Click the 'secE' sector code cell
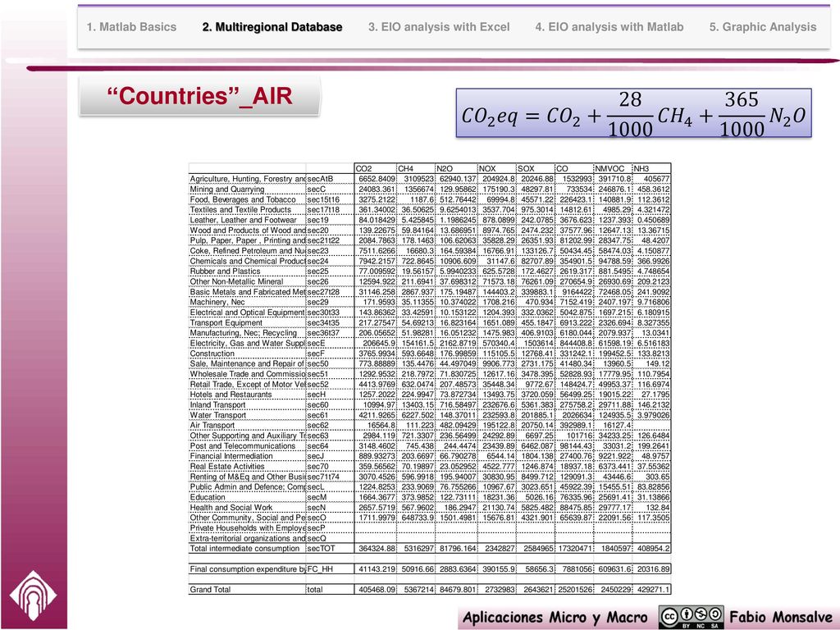 tap(330, 343)
